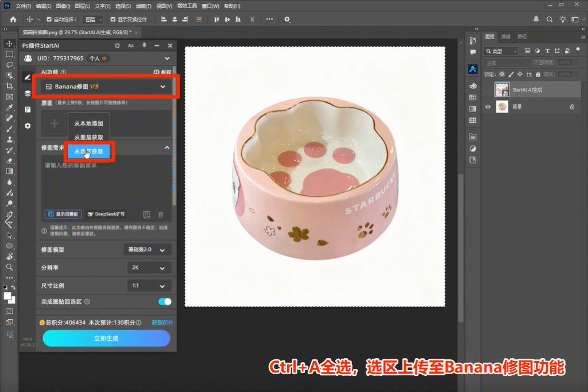Select the Gradient tool
This screenshot has width=588, height=392.
9,171
